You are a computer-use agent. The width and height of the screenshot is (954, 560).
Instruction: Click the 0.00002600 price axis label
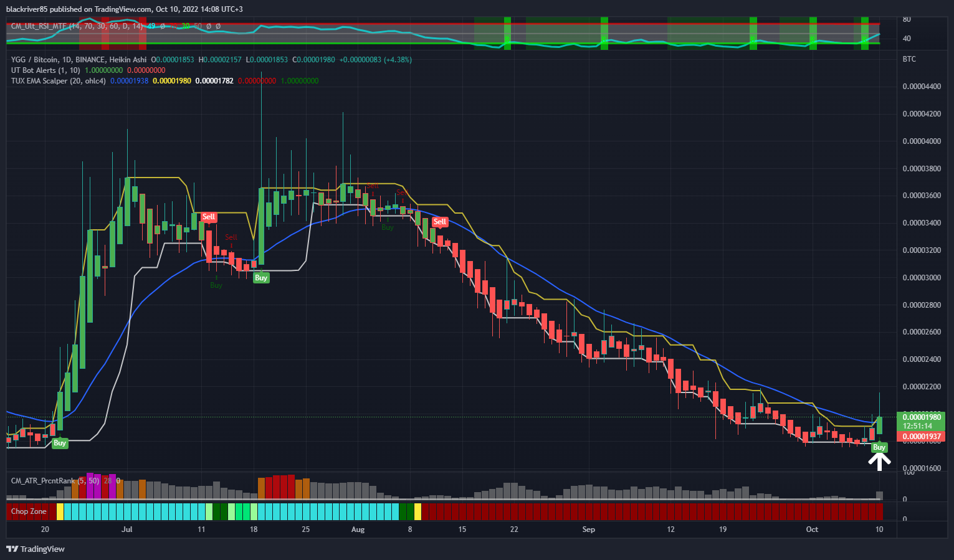pos(922,332)
